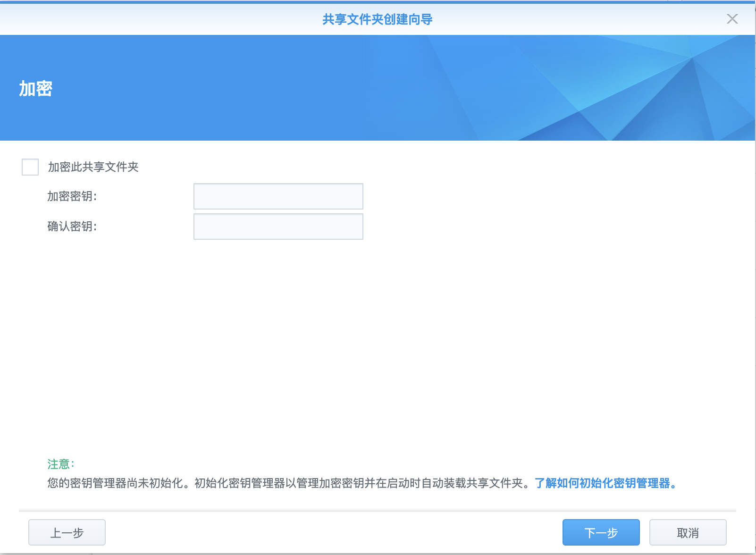Select the 共享文件夹创建向导 title text
This screenshot has width=756, height=555.
378,19
